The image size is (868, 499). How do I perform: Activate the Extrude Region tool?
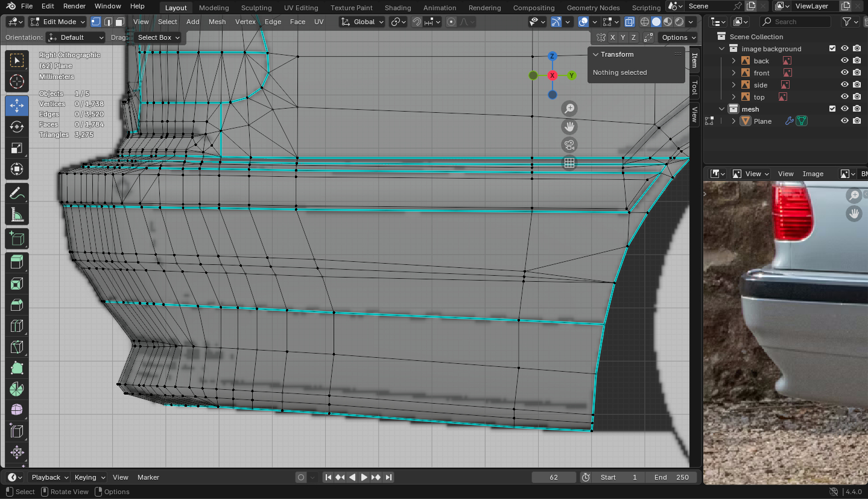pos(17,261)
